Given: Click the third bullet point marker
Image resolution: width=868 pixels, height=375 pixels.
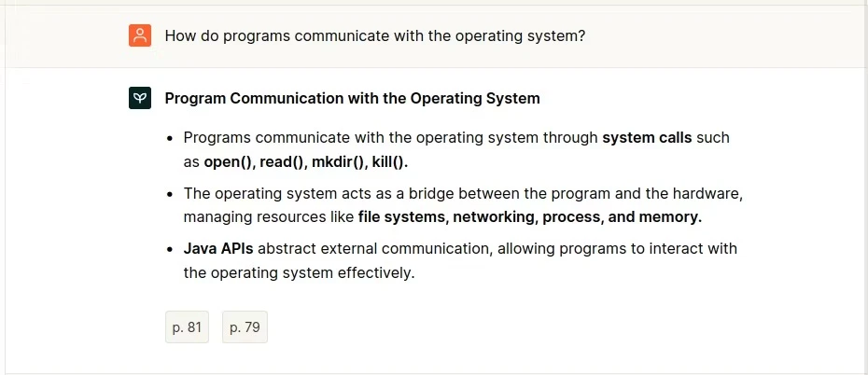Looking at the screenshot, I should pos(170,250).
